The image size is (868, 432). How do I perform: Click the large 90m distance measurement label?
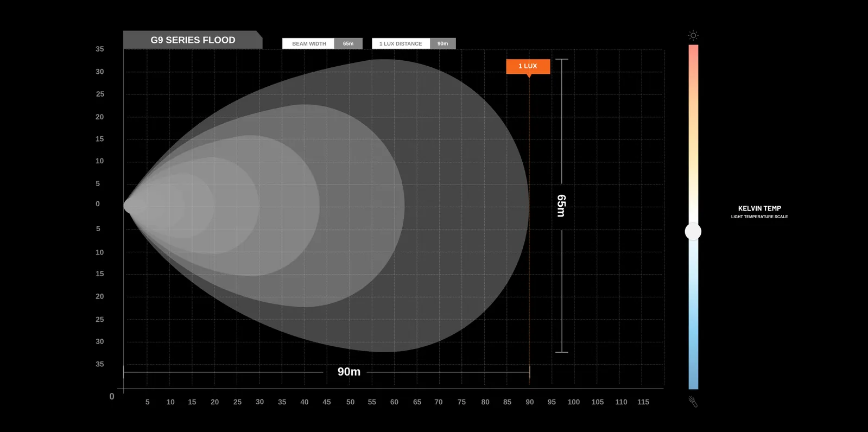pyautogui.click(x=349, y=372)
